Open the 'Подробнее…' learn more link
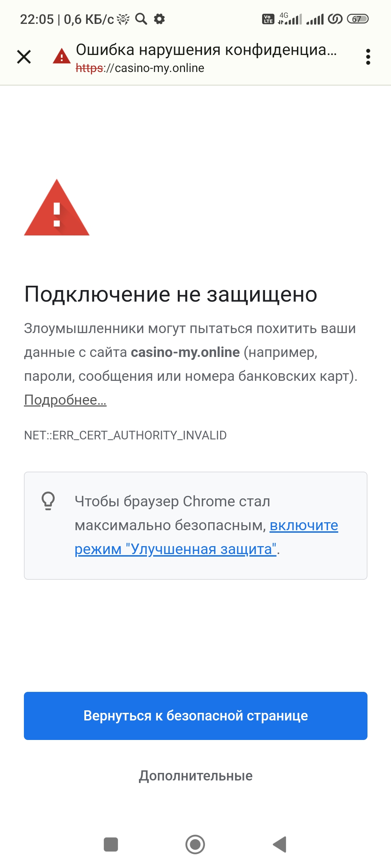 point(65,400)
